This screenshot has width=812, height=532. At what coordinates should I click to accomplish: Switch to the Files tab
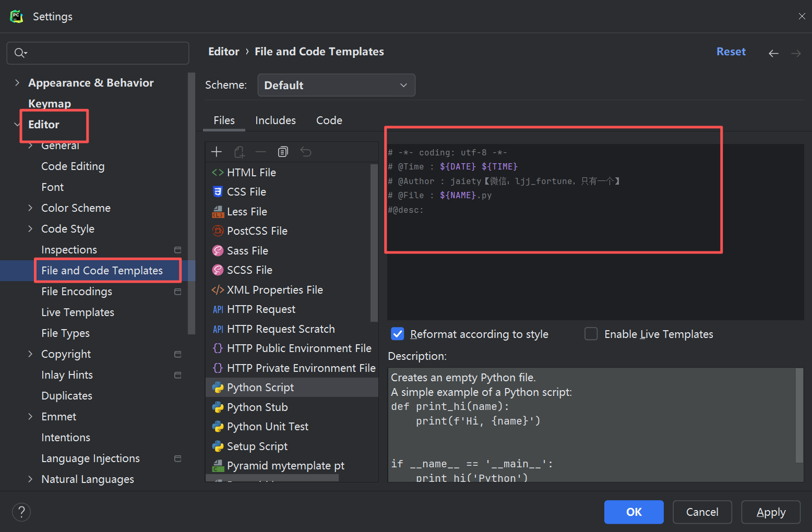click(224, 120)
